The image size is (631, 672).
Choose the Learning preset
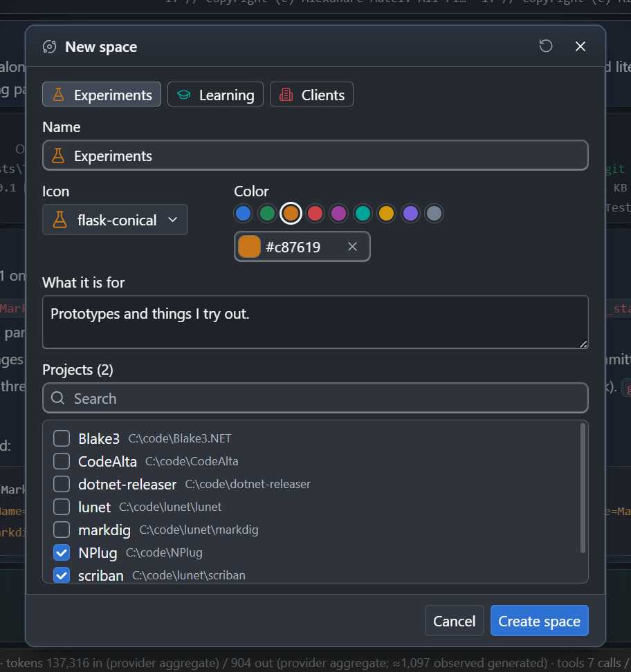pos(215,94)
